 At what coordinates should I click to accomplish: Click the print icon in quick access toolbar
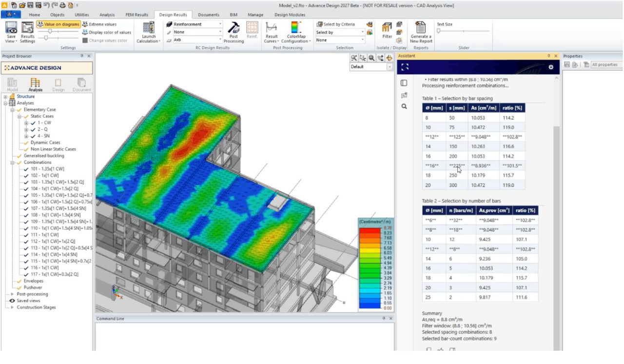tap(62, 5)
